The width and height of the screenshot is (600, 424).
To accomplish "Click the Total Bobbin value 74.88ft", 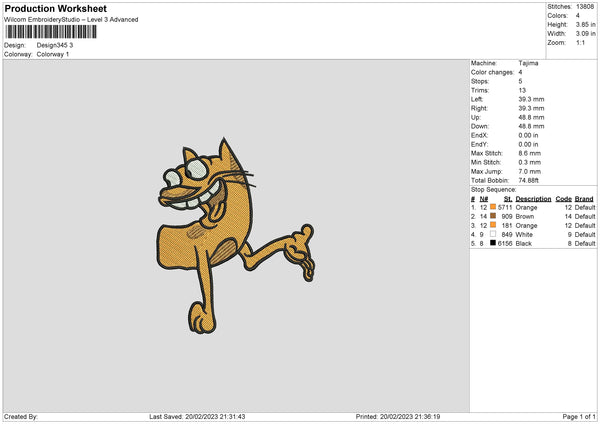I will [528, 180].
